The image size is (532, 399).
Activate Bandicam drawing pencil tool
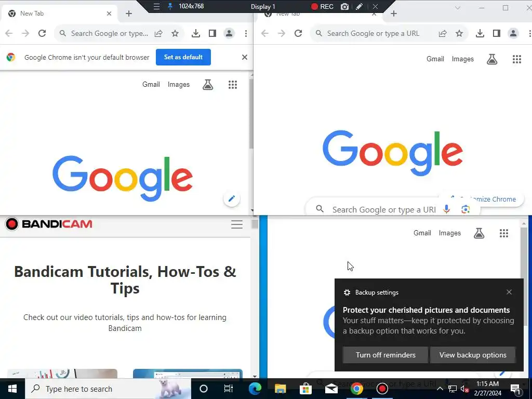360,6
